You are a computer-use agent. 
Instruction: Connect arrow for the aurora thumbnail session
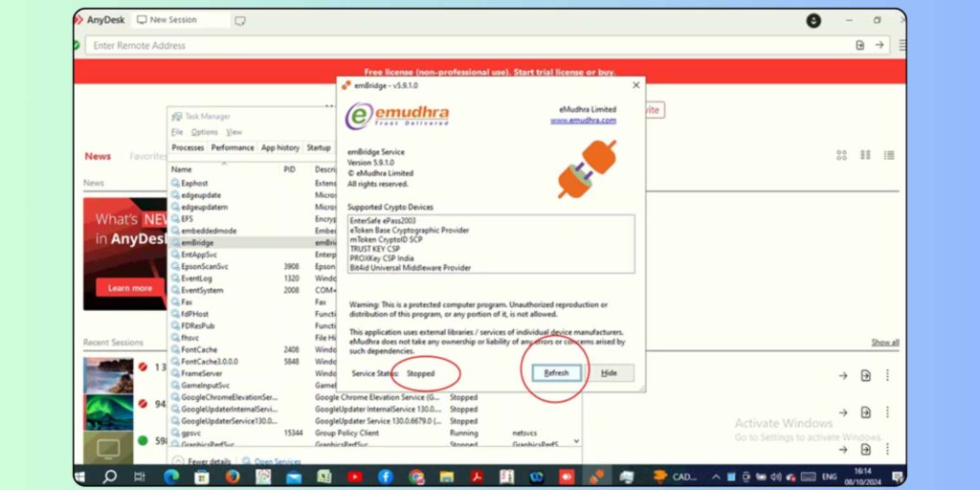pos(843,412)
